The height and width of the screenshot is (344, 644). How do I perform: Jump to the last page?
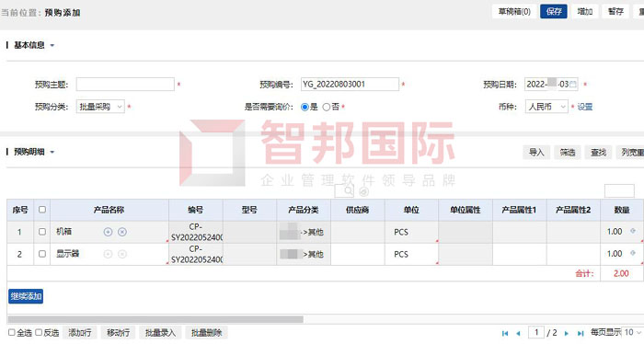click(x=581, y=333)
